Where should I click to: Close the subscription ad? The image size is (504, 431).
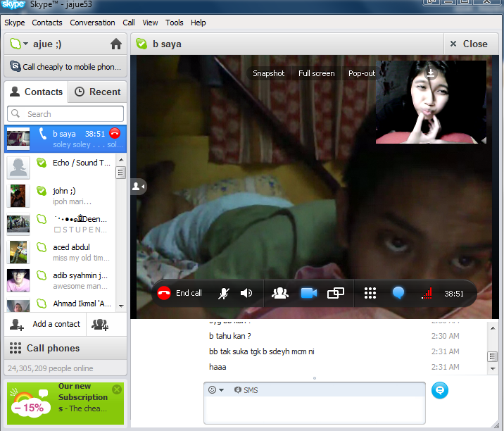tap(117, 389)
